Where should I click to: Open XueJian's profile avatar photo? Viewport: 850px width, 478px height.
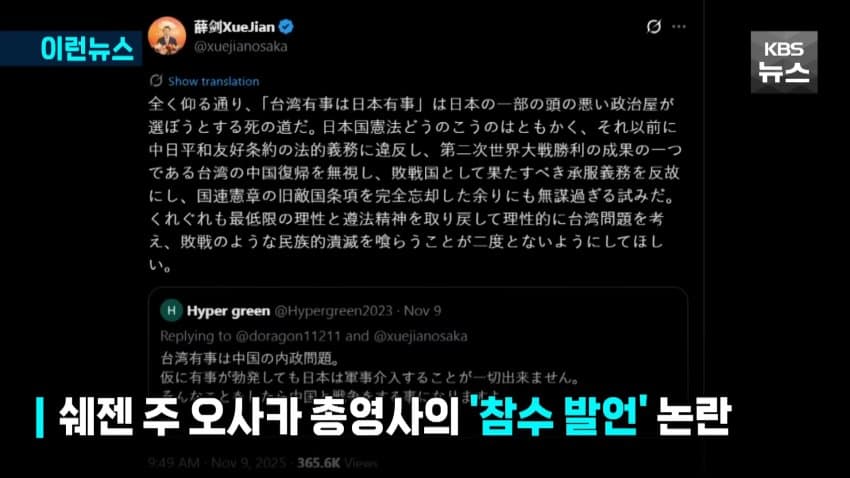[167, 36]
